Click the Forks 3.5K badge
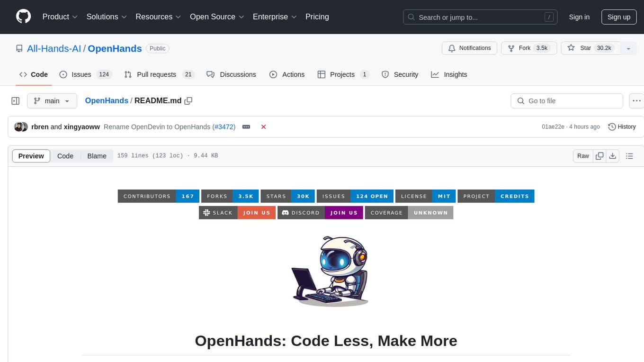The height and width of the screenshot is (362, 644). point(230,196)
